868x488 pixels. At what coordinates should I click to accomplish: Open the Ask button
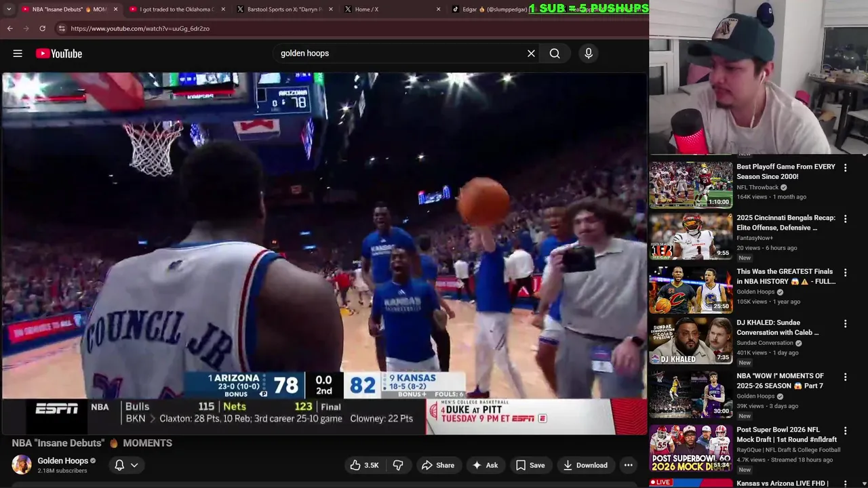486,465
